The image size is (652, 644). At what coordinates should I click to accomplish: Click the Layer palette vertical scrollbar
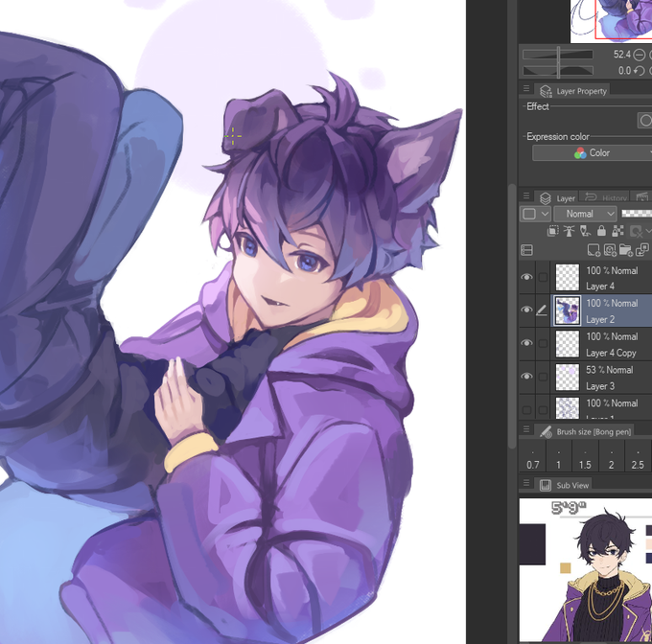(512, 315)
